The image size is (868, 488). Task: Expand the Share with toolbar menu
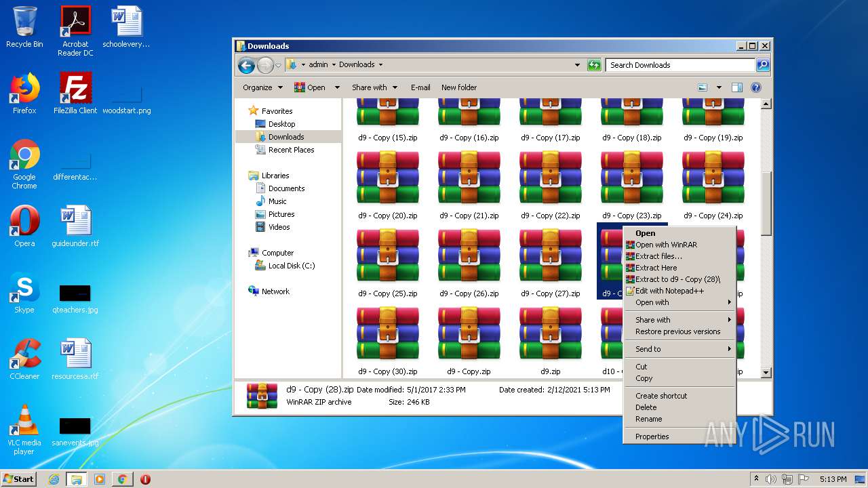pos(374,87)
